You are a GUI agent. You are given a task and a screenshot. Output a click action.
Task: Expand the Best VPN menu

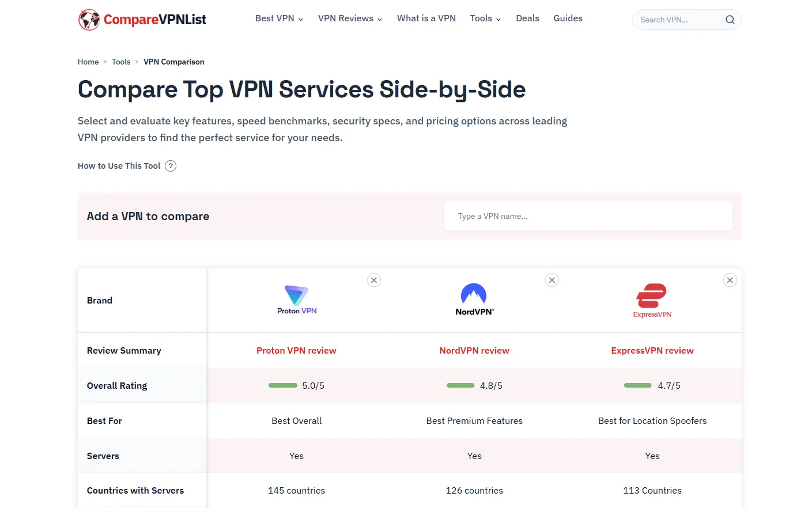coord(279,18)
